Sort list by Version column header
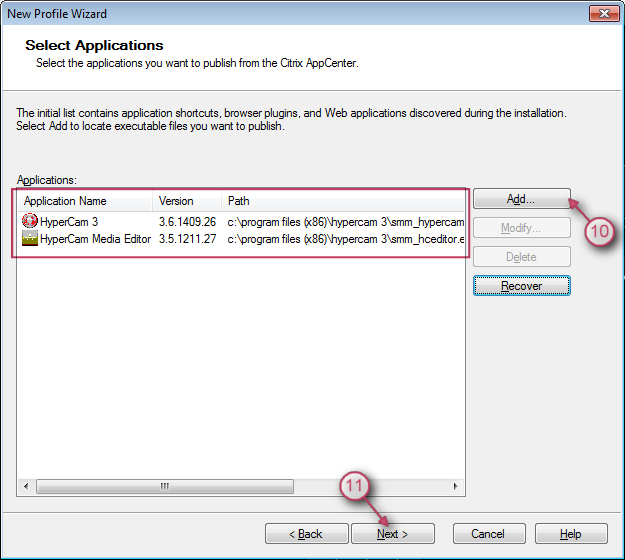The height and width of the screenshot is (560, 625). click(x=186, y=201)
